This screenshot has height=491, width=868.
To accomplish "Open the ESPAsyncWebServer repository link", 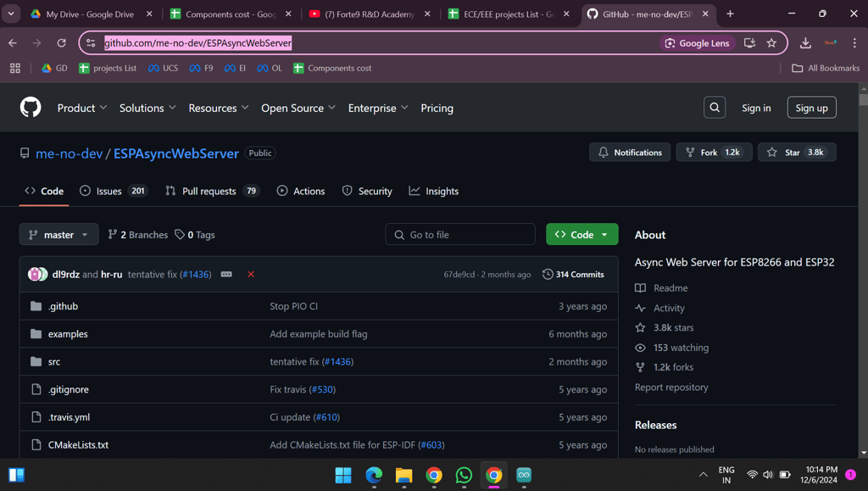I will [x=176, y=153].
